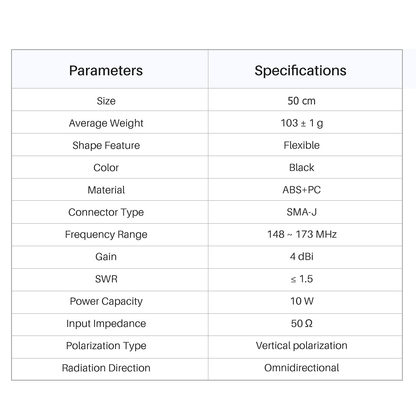This screenshot has height=416, width=416.
Task: Click the Frequency Range label
Action: [x=106, y=235]
